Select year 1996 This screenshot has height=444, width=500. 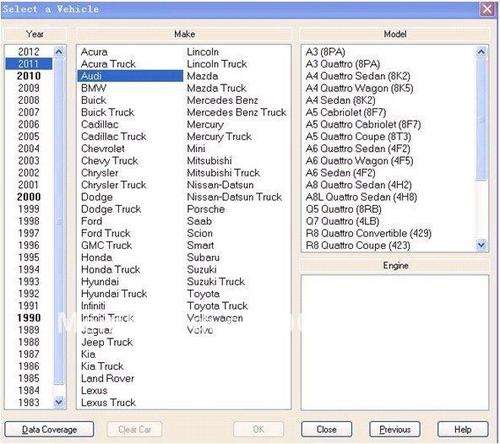click(x=29, y=245)
